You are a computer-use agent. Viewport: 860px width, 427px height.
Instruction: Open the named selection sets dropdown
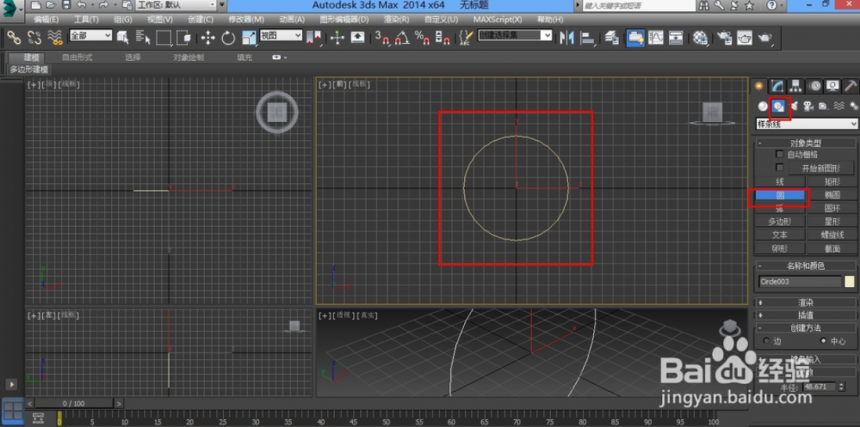(514, 36)
